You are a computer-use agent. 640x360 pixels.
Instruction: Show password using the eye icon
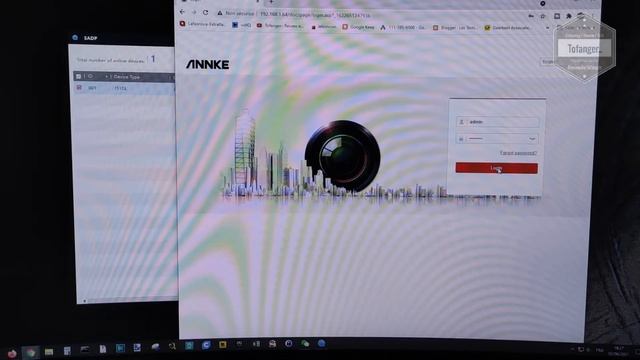coord(532,139)
